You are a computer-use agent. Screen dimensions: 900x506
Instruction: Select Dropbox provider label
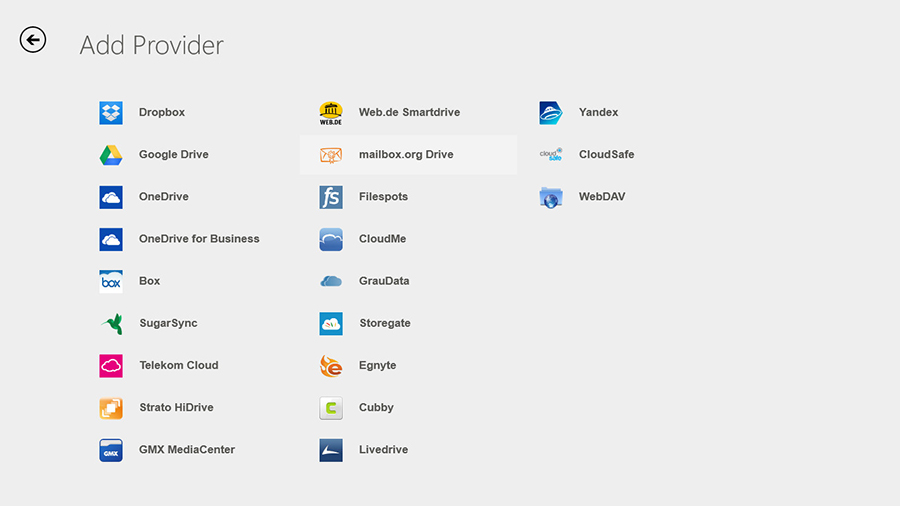click(x=162, y=112)
